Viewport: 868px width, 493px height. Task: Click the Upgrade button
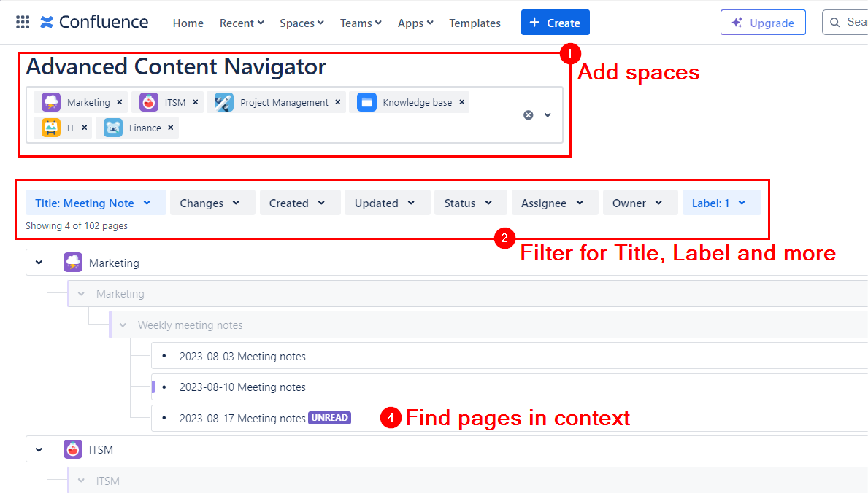pyautogui.click(x=763, y=23)
